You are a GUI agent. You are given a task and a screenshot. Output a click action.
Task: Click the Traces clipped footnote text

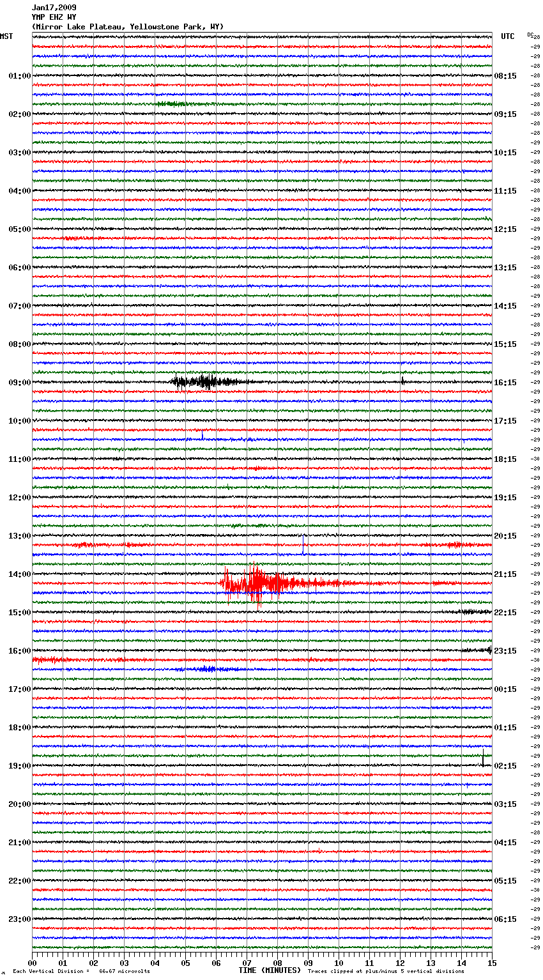[x=386, y=972]
